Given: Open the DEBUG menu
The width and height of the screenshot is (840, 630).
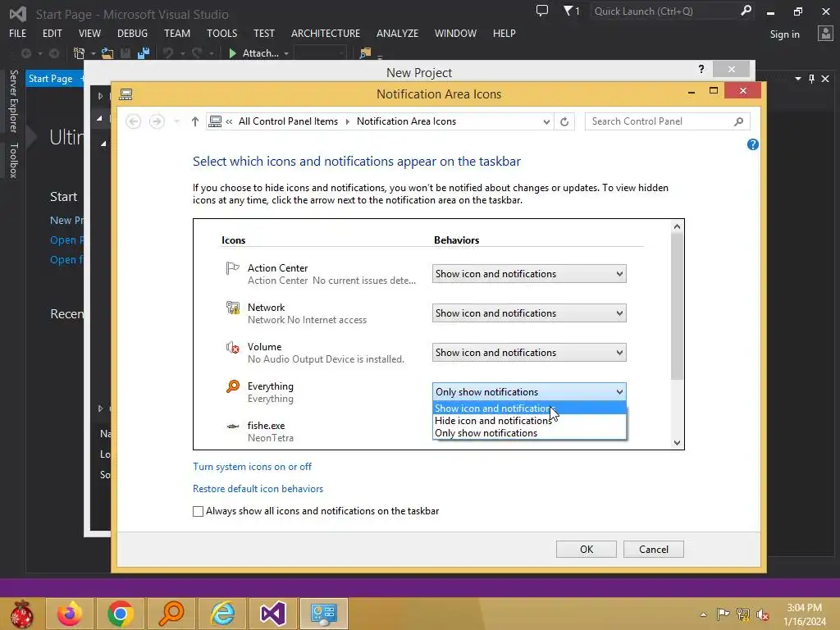Looking at the screenshot, I should [132, 33].
